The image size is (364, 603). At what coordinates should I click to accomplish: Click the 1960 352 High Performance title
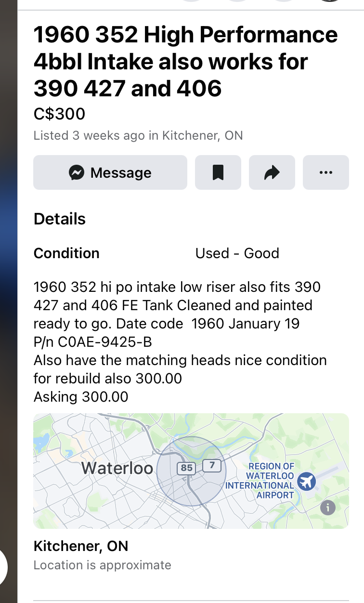point(185,62)
